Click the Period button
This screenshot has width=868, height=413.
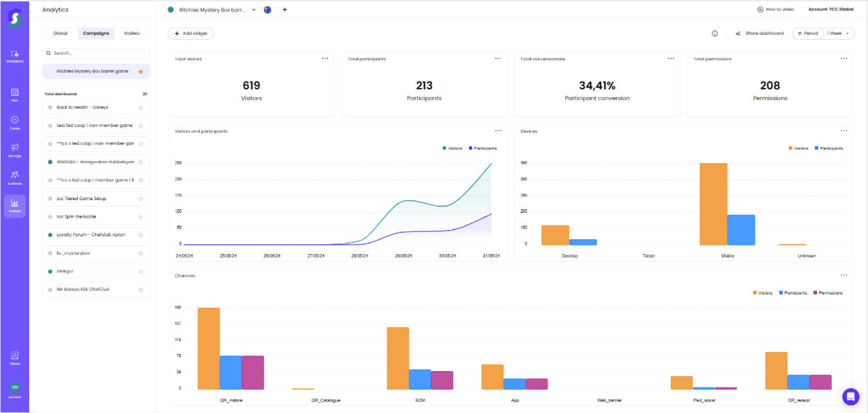[808, 33]
